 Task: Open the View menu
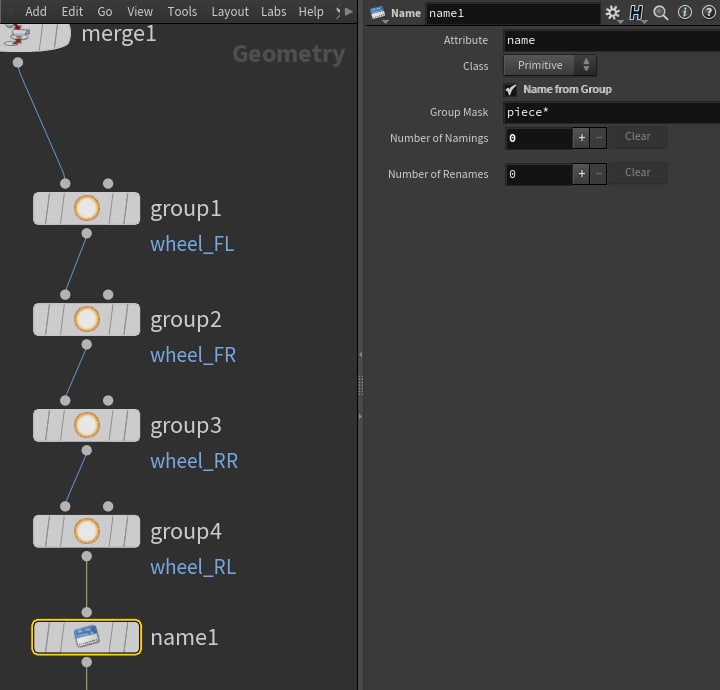pyautogui.click(x=140, y=11)
